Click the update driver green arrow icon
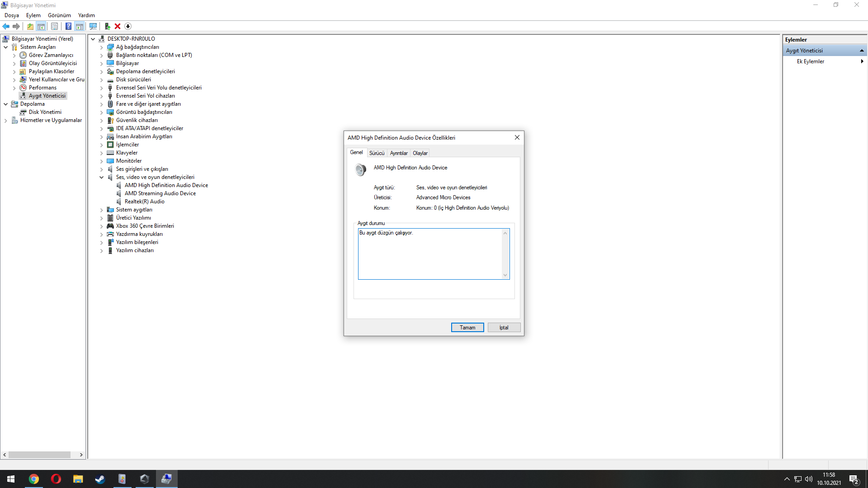868x488 pixels. [107, 26]
